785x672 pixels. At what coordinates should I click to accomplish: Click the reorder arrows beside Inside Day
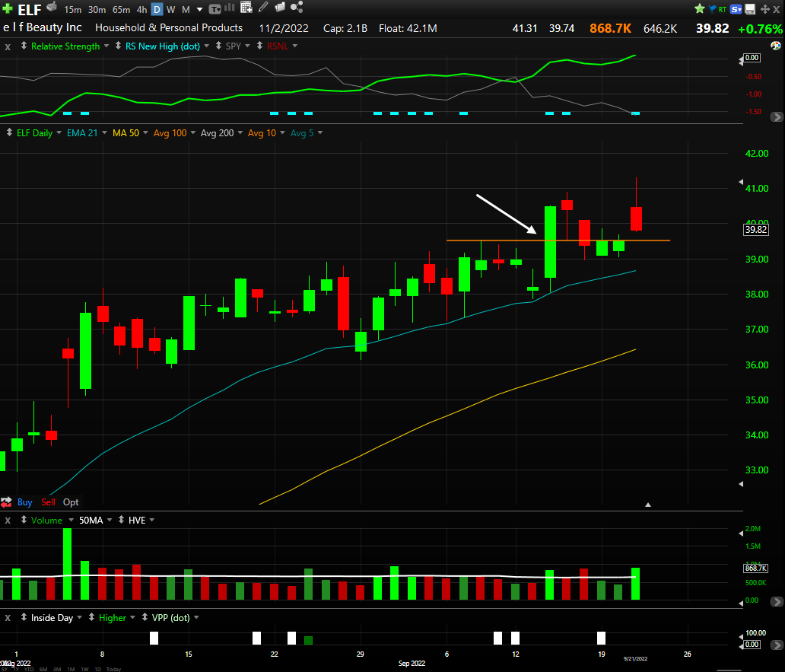click(x=24, y=617)
